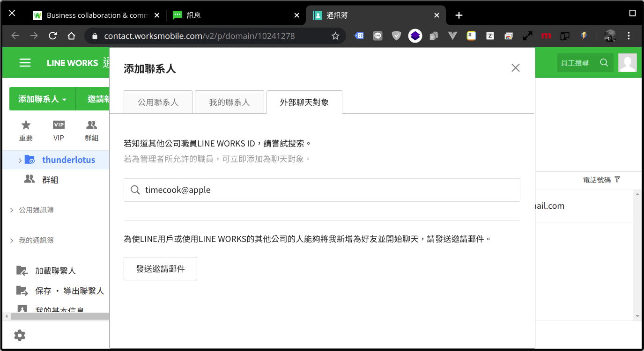This screenshot has height=351, width=644.
Task: Click the V-shaped extension icon
Action: coord(452,36)
